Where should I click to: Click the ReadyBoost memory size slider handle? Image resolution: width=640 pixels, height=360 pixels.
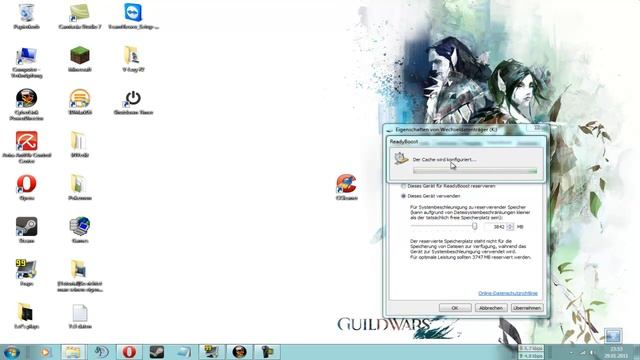tap(474, 226)
